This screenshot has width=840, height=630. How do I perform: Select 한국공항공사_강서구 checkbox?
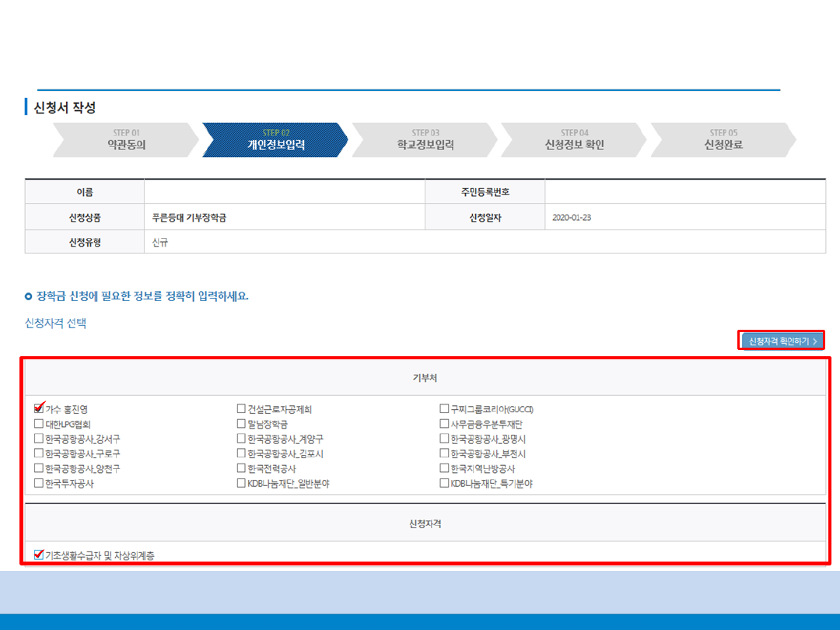(39, 439)
